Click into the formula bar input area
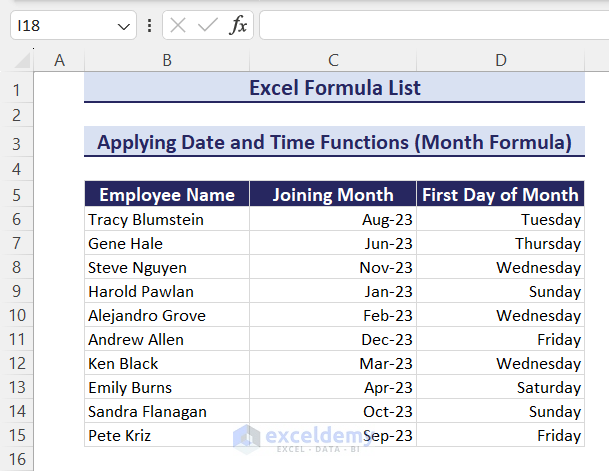Screen dimensions: 609x471 430,26
